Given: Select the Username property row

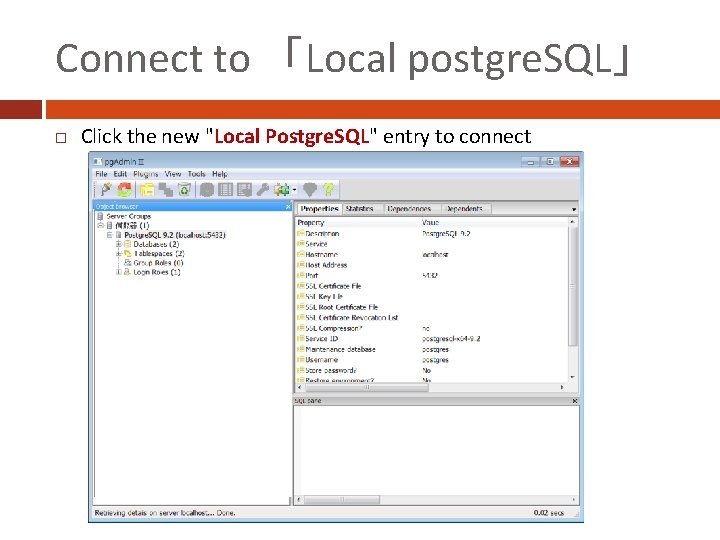Looking at the screenshot, I should [432, 360].
